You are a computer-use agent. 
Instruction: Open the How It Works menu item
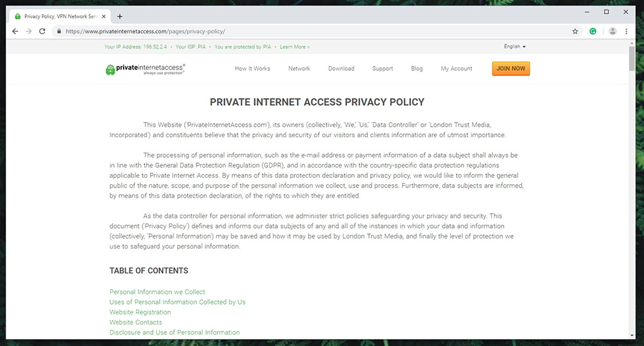[x=252, y=69]
